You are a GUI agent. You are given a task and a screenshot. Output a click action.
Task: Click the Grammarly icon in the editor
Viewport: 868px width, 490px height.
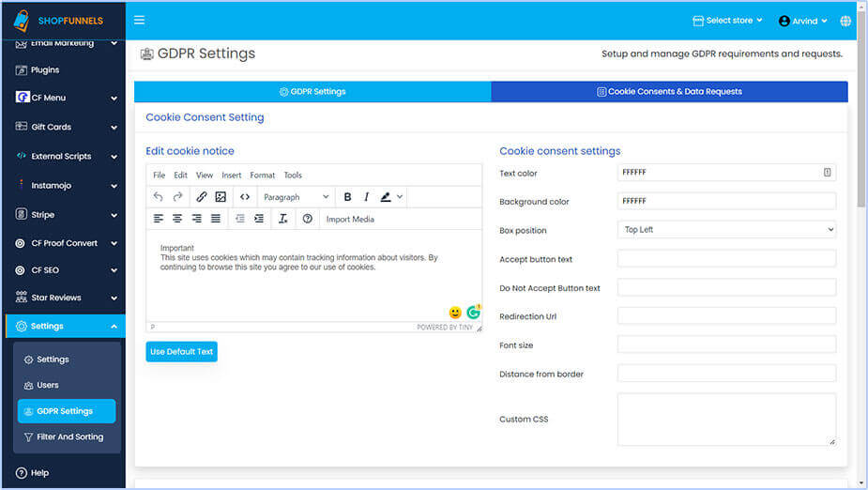(x=473, y=312)
